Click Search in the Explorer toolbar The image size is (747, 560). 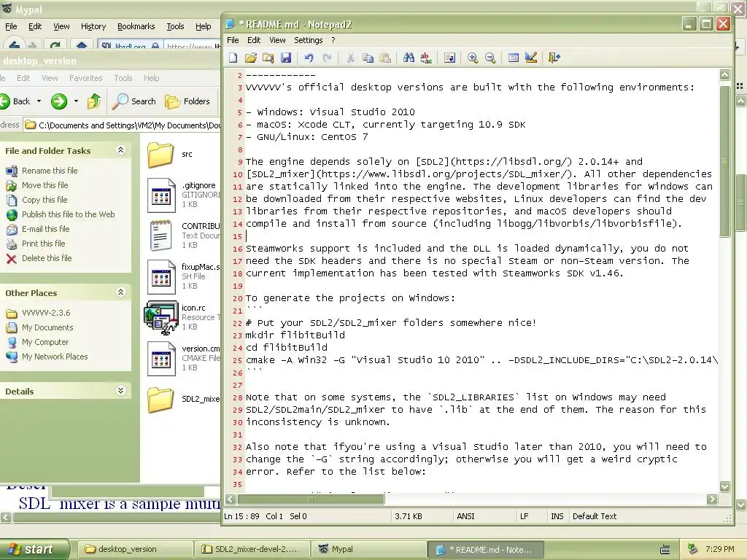(134, 101)
